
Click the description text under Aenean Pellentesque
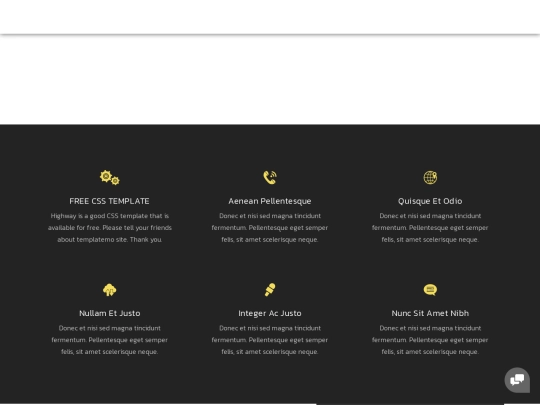point(270,228)
